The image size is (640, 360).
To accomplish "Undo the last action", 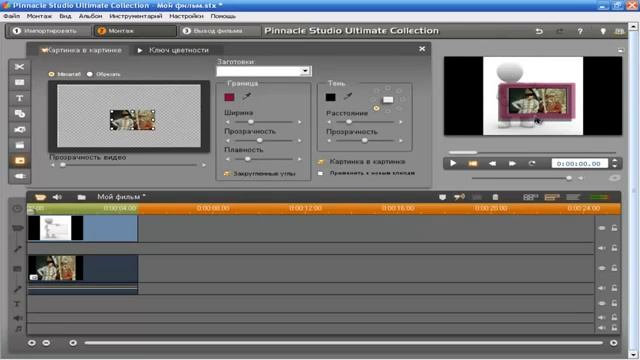I will pyautogui.click(x=539, y=31).
